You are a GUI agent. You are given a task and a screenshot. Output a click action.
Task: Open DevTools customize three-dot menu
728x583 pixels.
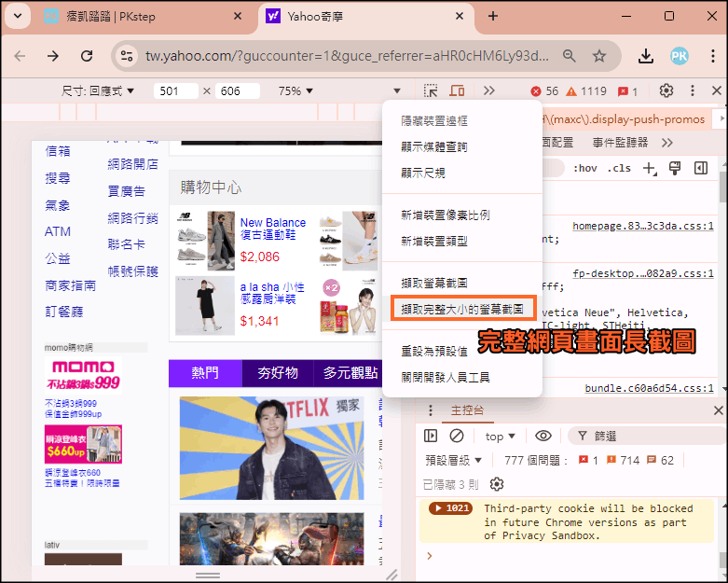pyautogui.click(x=693, y=90)
